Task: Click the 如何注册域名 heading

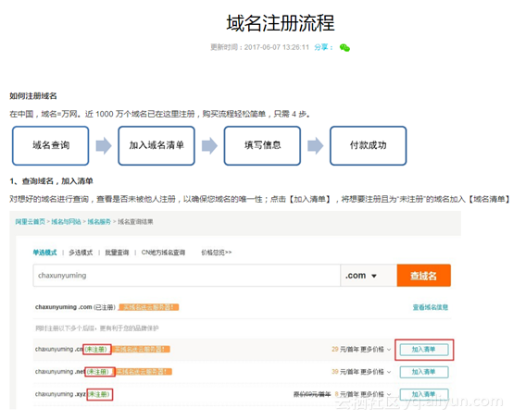Action: click(33, 96)
